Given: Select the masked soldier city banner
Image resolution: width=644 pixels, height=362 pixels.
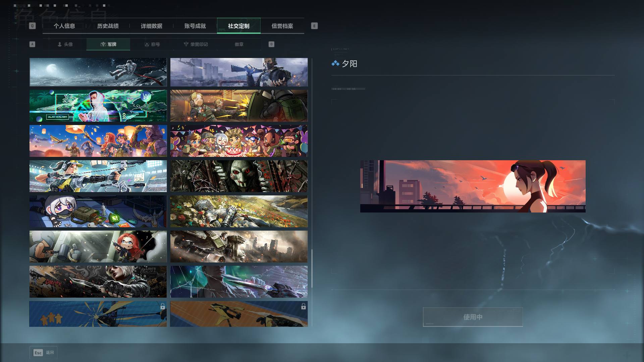Looking at the screenshot, I should point(239,72).
